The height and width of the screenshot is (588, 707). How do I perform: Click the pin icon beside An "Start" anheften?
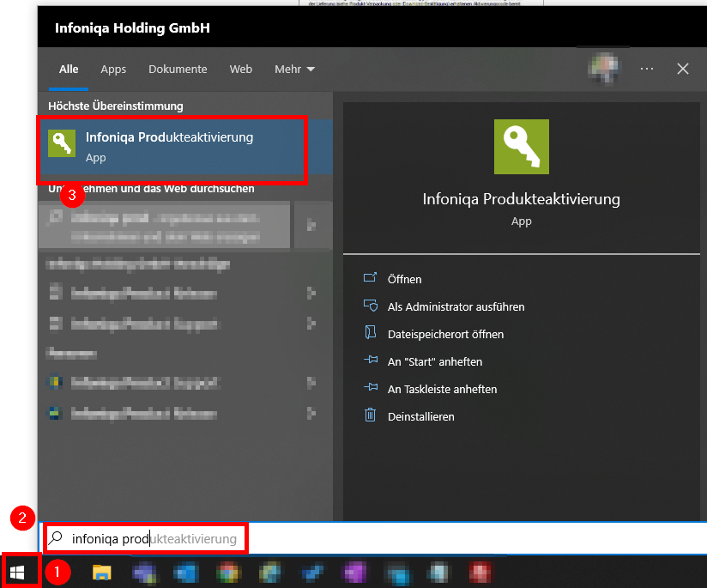click(x=371, y=360)
